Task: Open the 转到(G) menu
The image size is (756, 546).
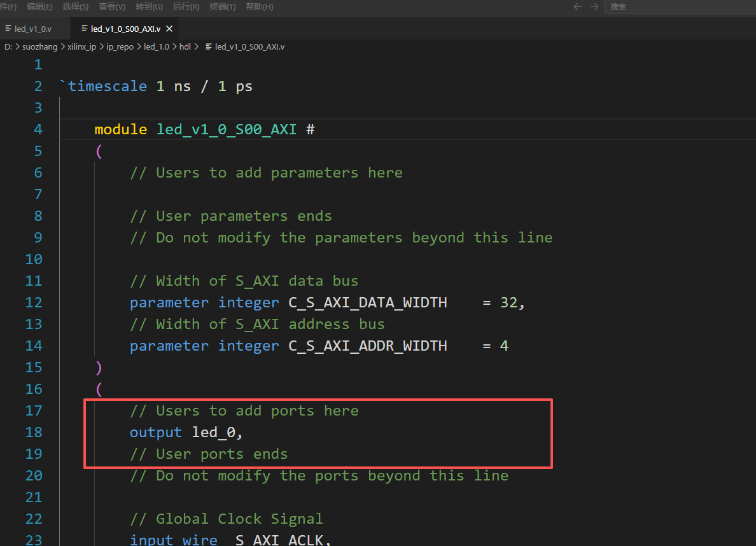Action: click(x=149, y=7)
